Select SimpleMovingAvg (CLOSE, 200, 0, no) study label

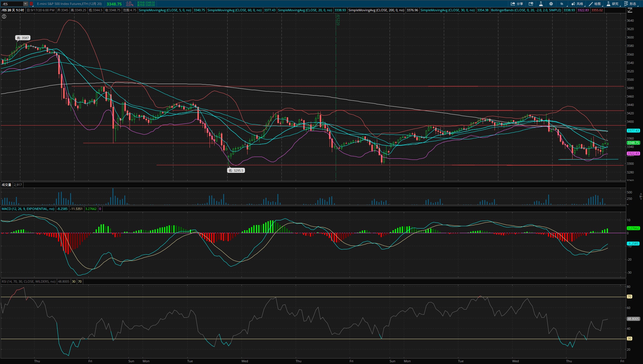376,10
